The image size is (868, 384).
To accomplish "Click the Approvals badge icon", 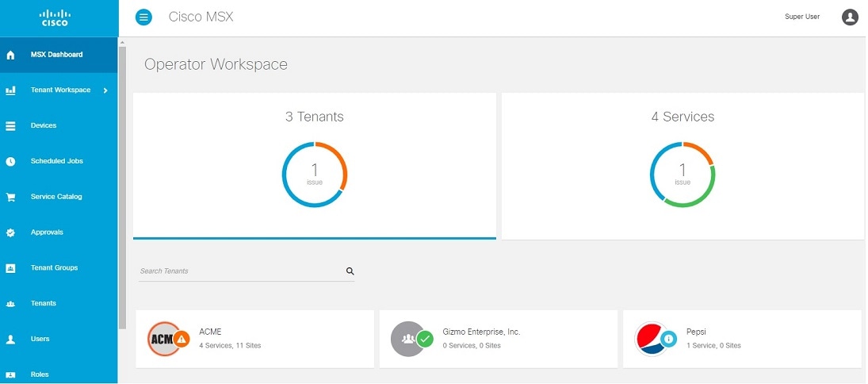I will [10, 232].
